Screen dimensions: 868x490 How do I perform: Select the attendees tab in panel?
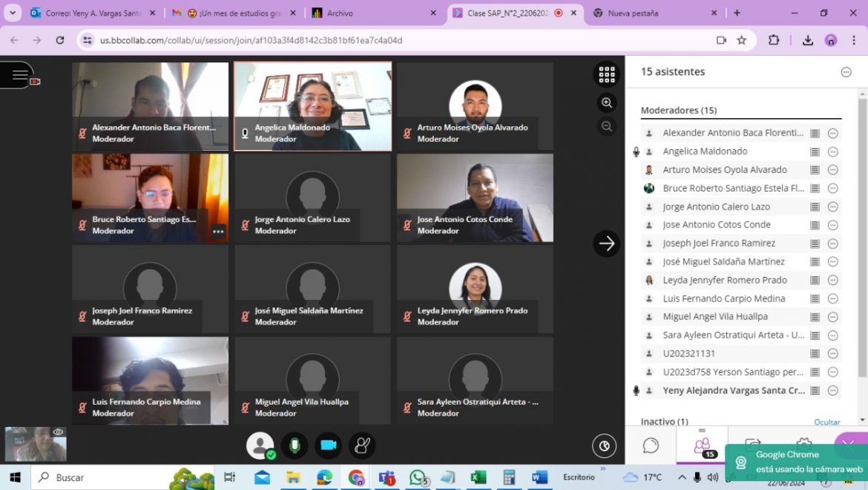coord(702,445)
